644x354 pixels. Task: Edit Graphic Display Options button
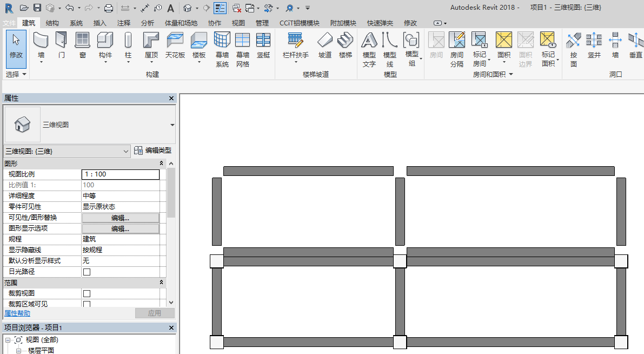point(121,228)
